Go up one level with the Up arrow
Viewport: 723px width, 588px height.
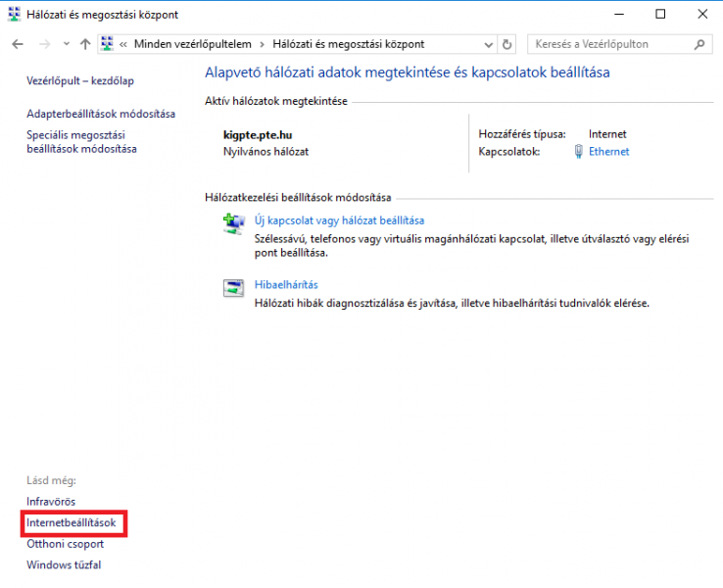click(x=85, y=45)
